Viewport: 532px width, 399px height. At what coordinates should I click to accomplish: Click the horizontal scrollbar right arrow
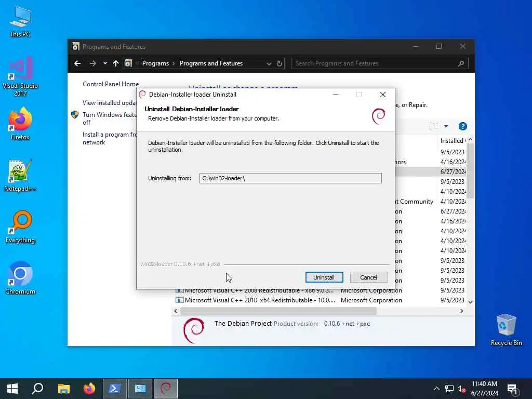[x=461, y=311]
